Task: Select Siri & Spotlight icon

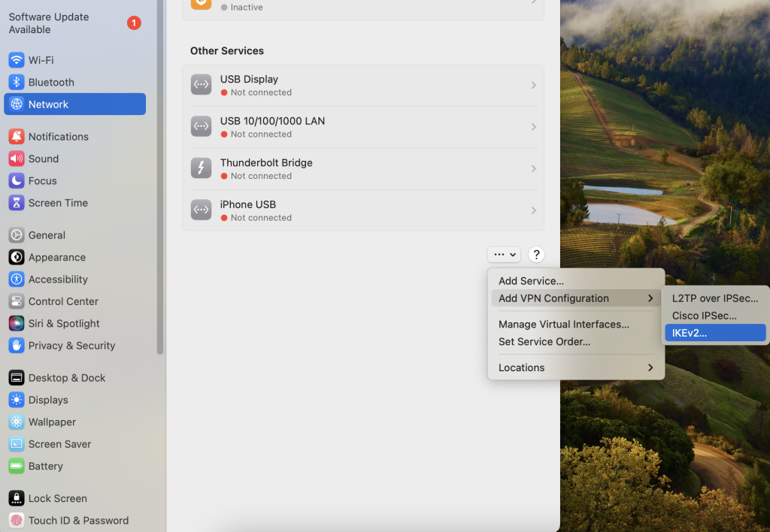Action: 17,323
